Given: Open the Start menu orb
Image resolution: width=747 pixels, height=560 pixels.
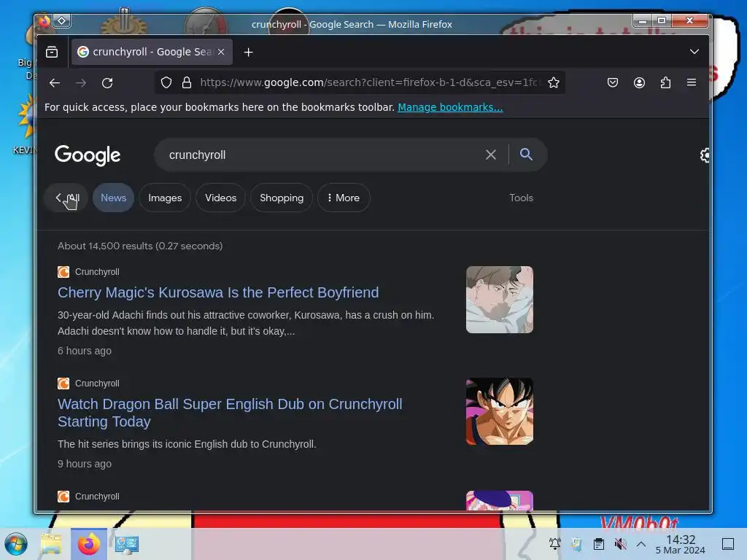Looking at the screenshot, I should pos(16,544).
